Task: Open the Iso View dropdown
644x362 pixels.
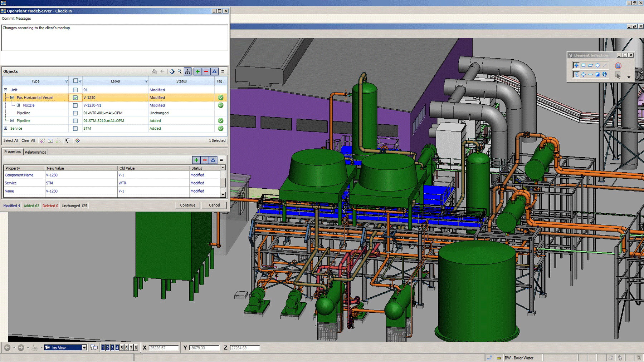Action: 84,348
